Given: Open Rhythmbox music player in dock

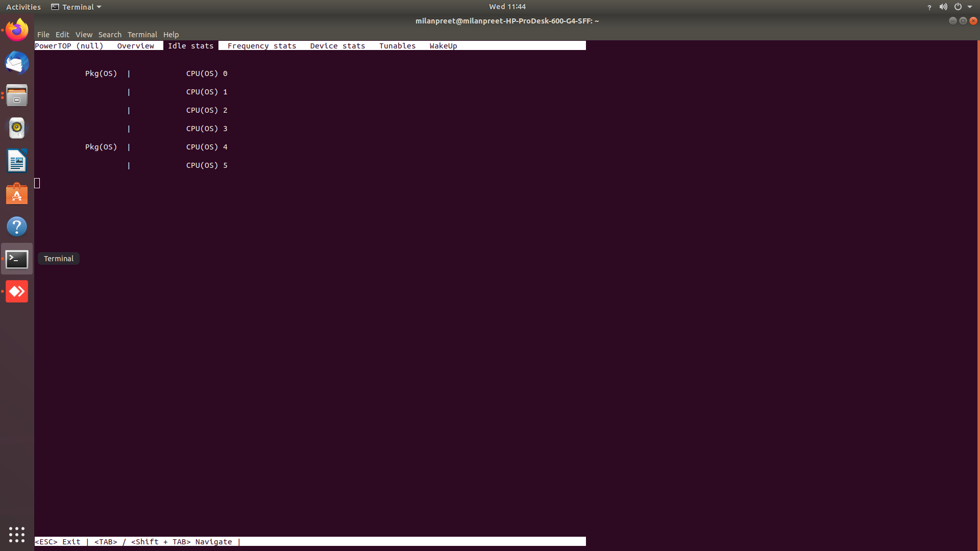Looking at the screenshot, I should pyautogui.click(x=17, y=128).
